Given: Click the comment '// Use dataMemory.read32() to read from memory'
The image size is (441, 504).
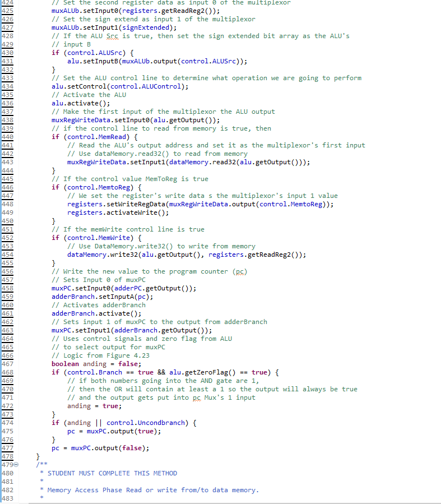Looking at the screenshot, I should click(x=157, y=154).
